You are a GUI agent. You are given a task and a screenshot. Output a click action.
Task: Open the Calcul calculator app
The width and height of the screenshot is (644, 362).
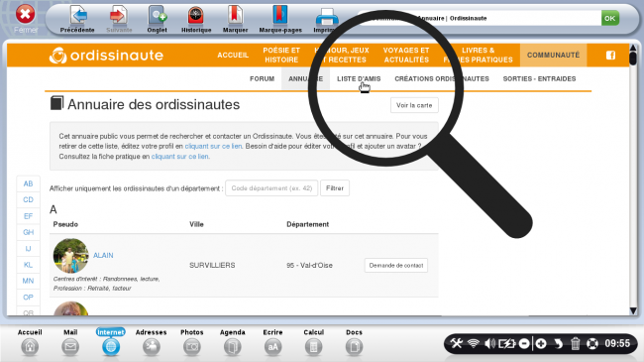pyautogui.click(x=313, y=347)
